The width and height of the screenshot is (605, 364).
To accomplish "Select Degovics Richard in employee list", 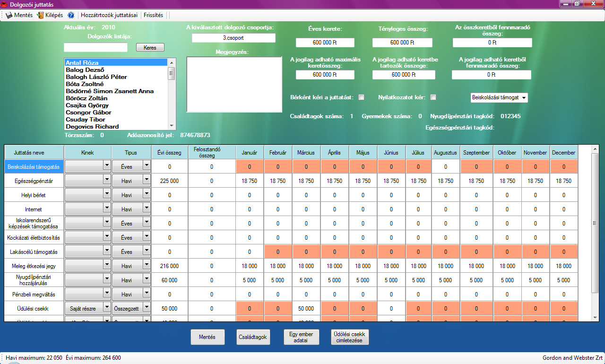I will [x=116, y=126].
